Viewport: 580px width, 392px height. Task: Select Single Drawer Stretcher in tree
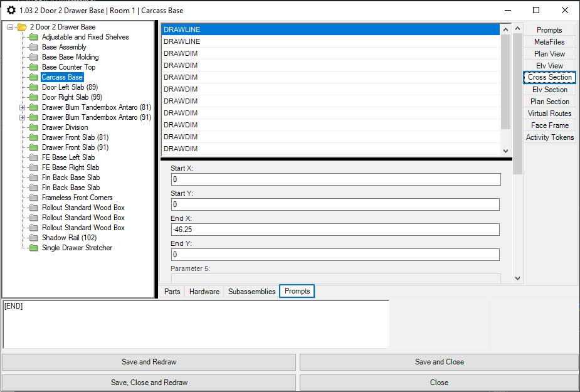(77, 248)
